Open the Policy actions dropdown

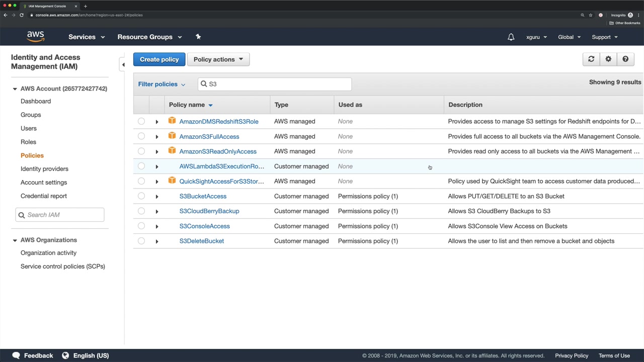point(218,59)
